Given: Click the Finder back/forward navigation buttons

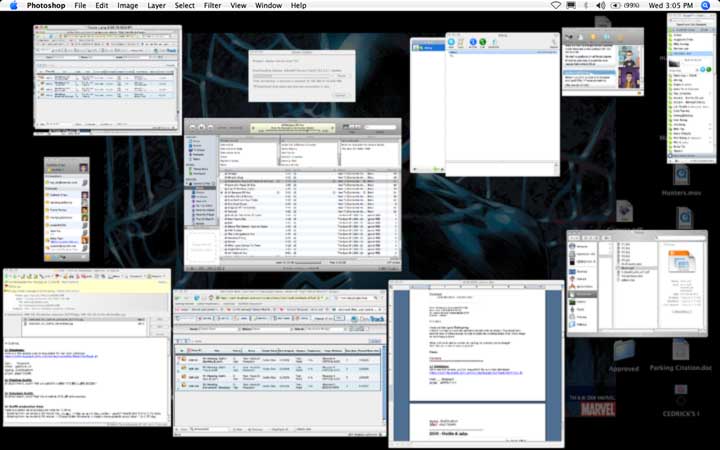Looking at the screenshot, I should coord(574,238).
